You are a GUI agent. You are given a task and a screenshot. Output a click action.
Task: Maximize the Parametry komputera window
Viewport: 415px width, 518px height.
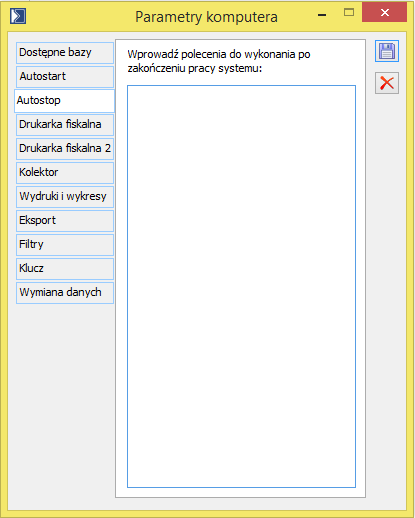coord(349,13)
